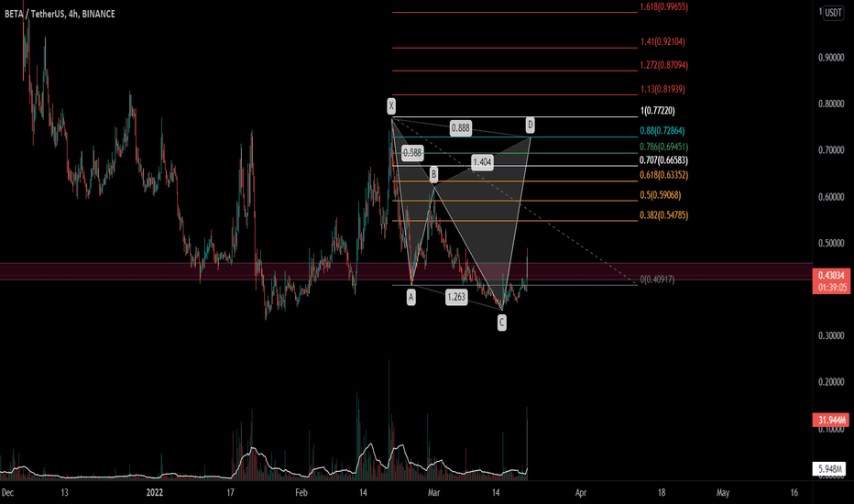This screenshot has width=854, height=504.
Task: Select the 0.618(0.63352) Fibonacci label
Action: pos(664,175)
